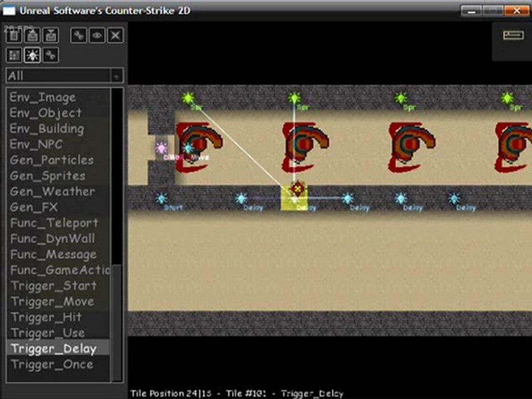The height and width of the screenshot is (399, 532).
Task: Select Trigger_Hit from the list
Action: [58, 317]
